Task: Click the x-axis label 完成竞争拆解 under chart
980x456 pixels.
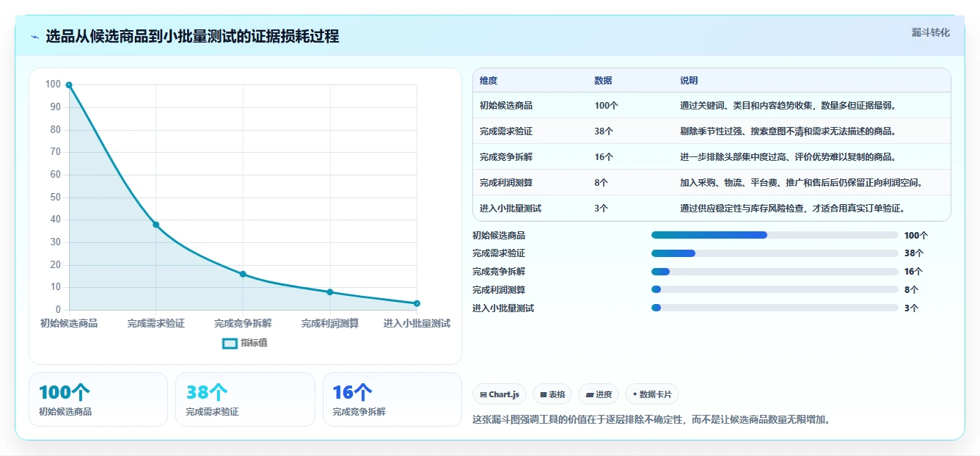Action: 243,323
